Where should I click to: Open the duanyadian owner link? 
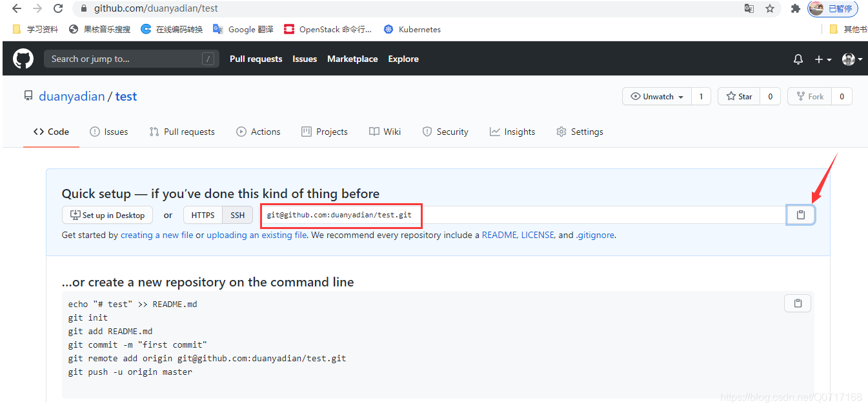pyautogui.click(x=72, y=96)
